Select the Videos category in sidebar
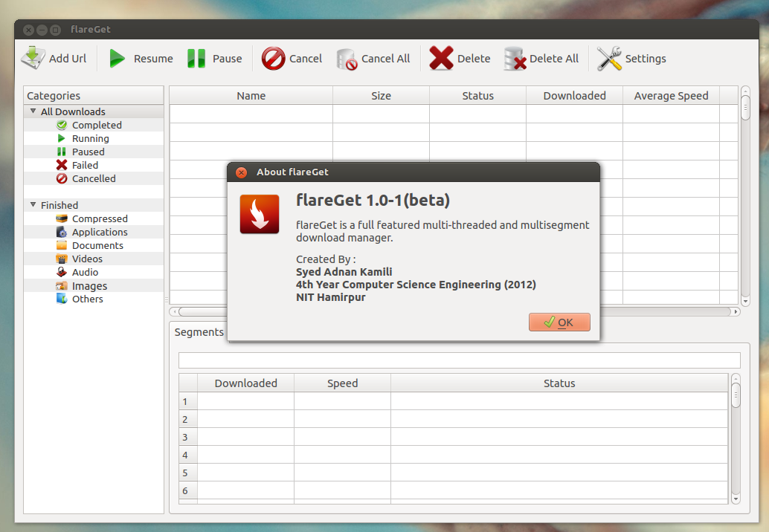769x532 pixels. pyautogui.click(x=87, y=259)
